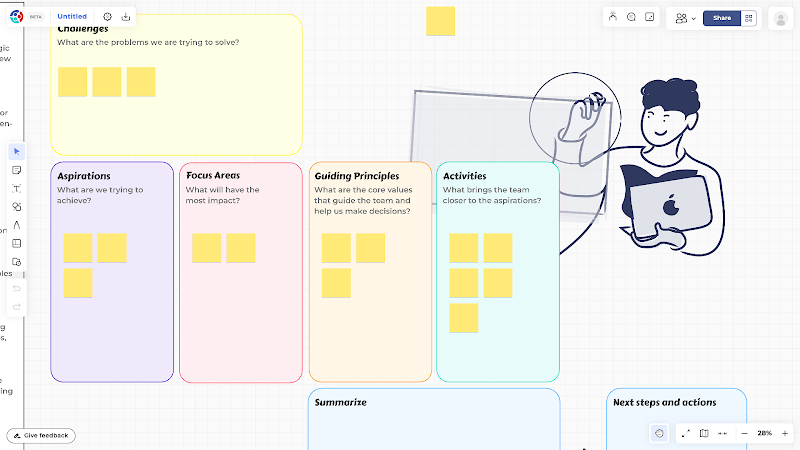800x450 pixels.
Task: Open the templates folder tool
Action: 16,262
